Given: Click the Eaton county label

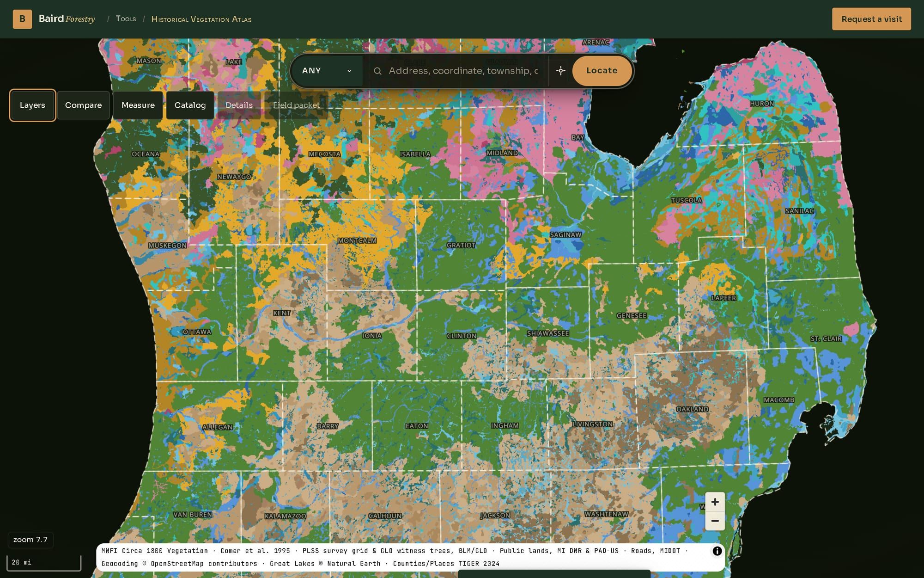Looking at the screenshot, I should coord(417,426).
